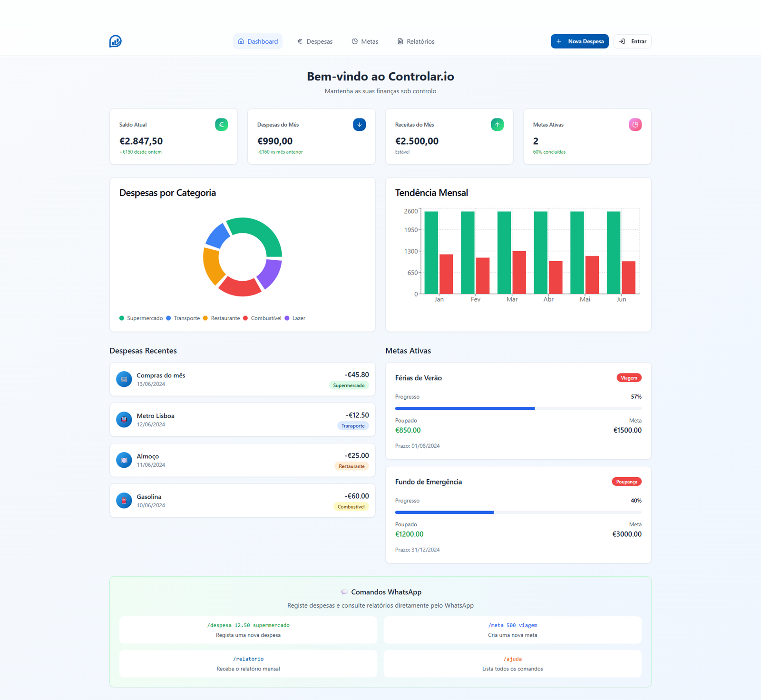The height and width of the screenshot is (700, 761).
Task: Click the €850.00 saved amount
Action: 408,430
